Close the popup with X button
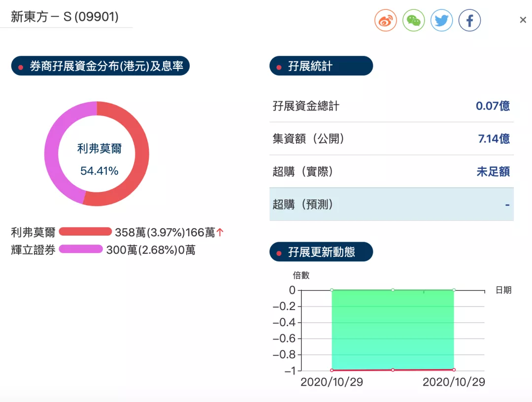 (523, 20)
